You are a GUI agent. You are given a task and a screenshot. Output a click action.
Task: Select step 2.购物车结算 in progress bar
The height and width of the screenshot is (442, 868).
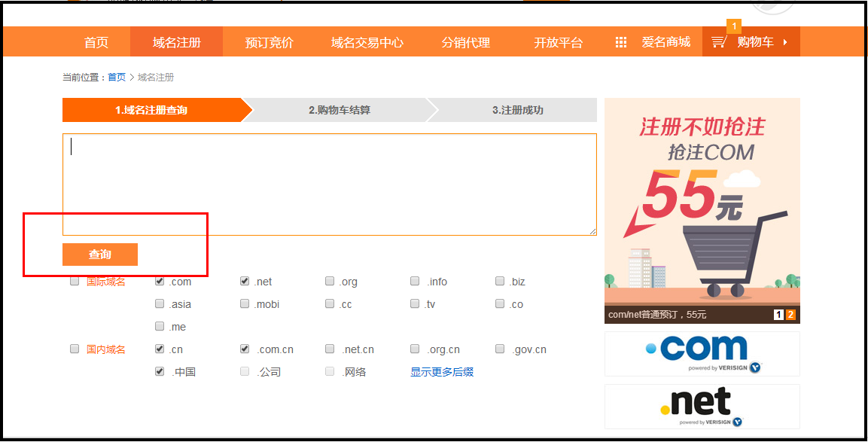tap(340, 110)
